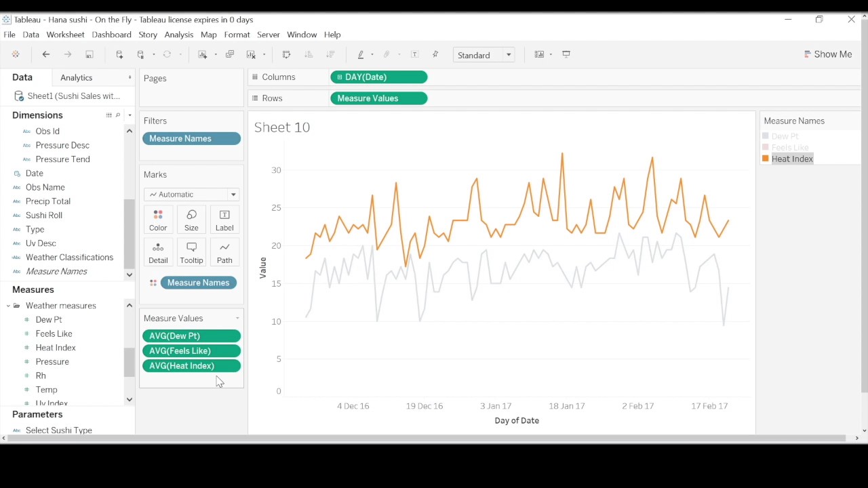Undo with the back arrow toolbar icon
Image resolution: width=868 pixels, height=488 pixels.
(46, 55)
